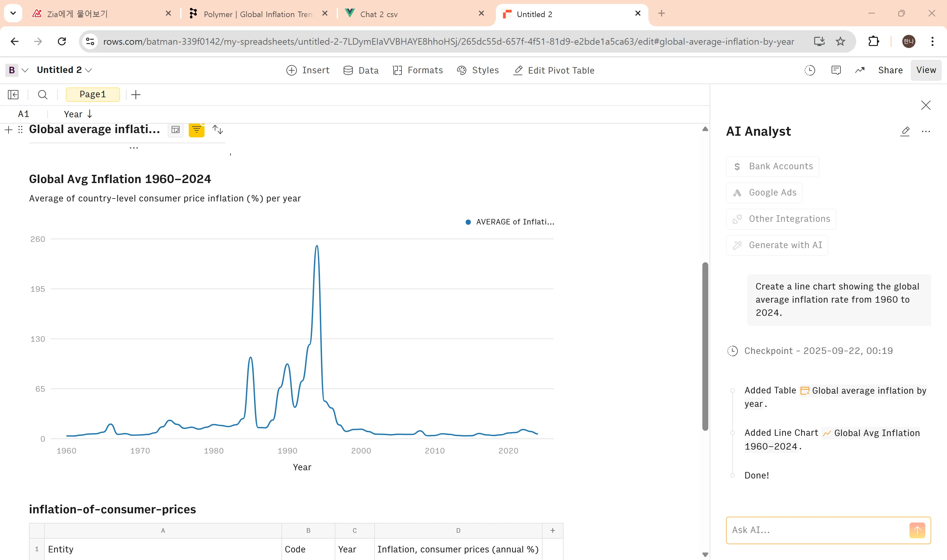Viewport: 947px width, 560px height.
Task: Click the table view icon
Action: tap(176, 130)
